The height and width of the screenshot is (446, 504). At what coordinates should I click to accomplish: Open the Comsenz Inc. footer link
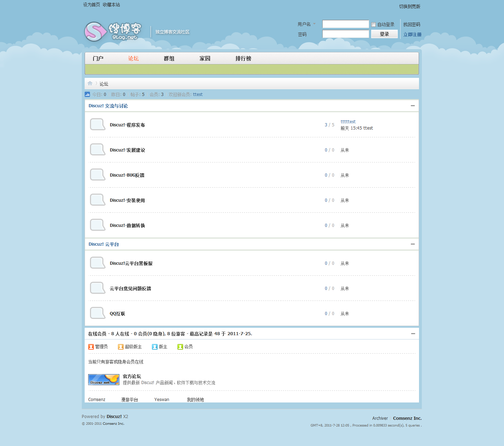click(407, 418)
